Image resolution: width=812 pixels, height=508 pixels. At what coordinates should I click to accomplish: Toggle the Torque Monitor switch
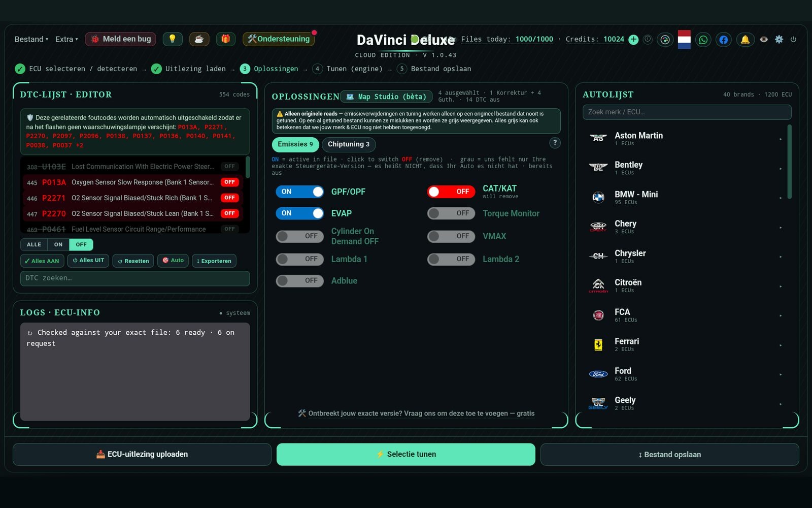click(x=451, y=213)
